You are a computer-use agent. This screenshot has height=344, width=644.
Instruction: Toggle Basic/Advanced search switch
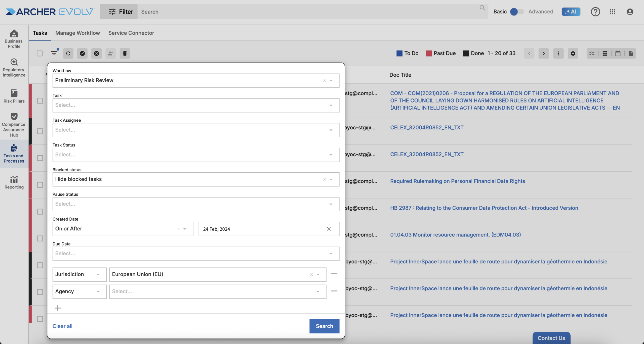click(x=516, y=12)
